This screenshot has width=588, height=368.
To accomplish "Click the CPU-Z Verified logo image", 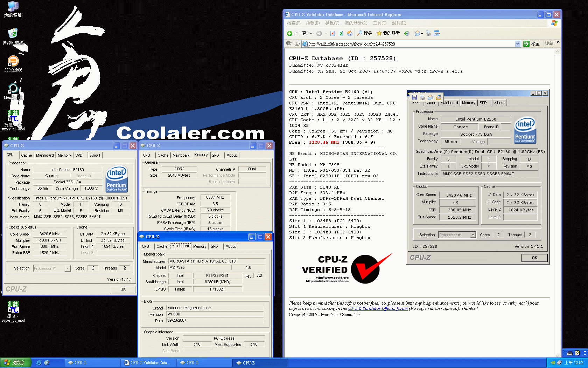I will point(347,268).
